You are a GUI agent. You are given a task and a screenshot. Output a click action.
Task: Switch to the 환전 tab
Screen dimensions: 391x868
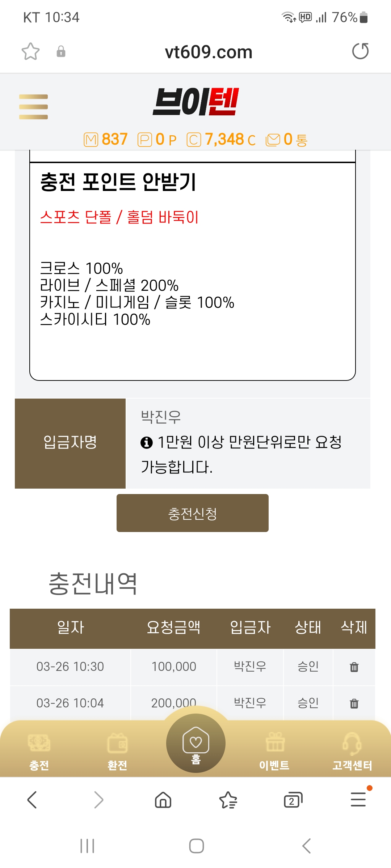coord(117,750)
